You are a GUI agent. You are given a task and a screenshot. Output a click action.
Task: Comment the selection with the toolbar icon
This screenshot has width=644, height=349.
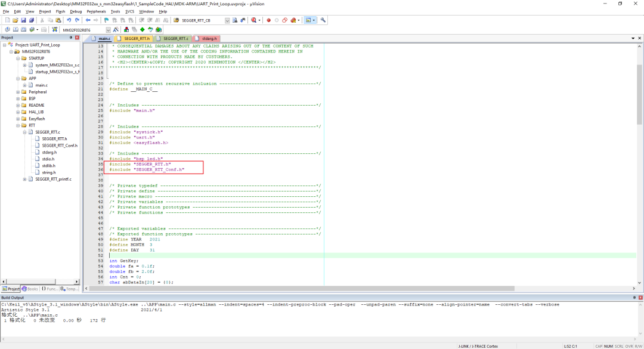(157, 20)
